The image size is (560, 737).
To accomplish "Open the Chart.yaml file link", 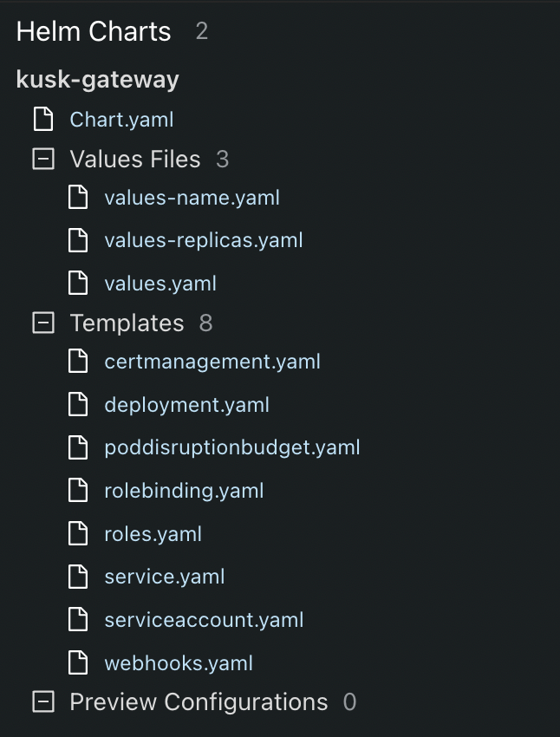I will (121, 120).
